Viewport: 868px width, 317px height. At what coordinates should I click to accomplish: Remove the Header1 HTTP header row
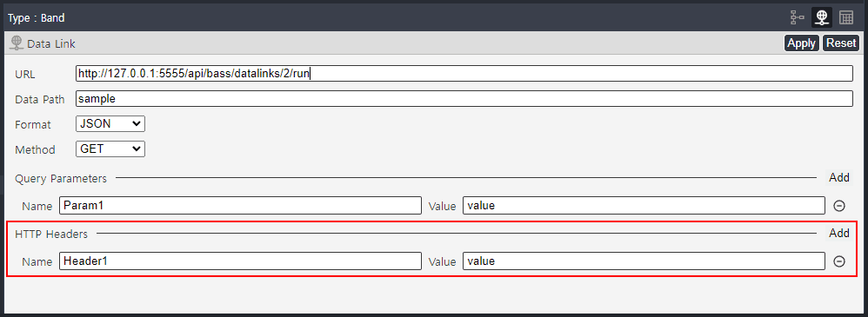(x=839, y=261)
